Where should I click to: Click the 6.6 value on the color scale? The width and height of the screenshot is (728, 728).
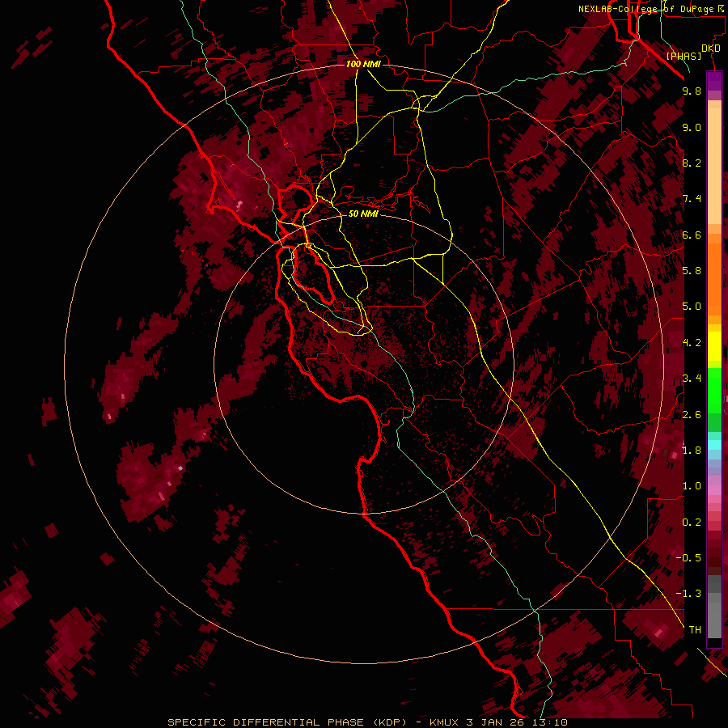(x=692, y=235)
